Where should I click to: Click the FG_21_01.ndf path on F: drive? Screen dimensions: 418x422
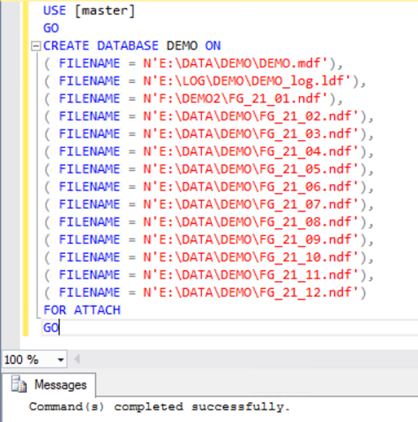236,99
